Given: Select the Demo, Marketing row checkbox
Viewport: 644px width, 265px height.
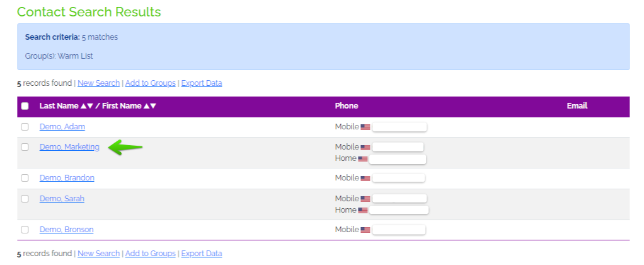Looking at the screenshot, I should 25,147.
